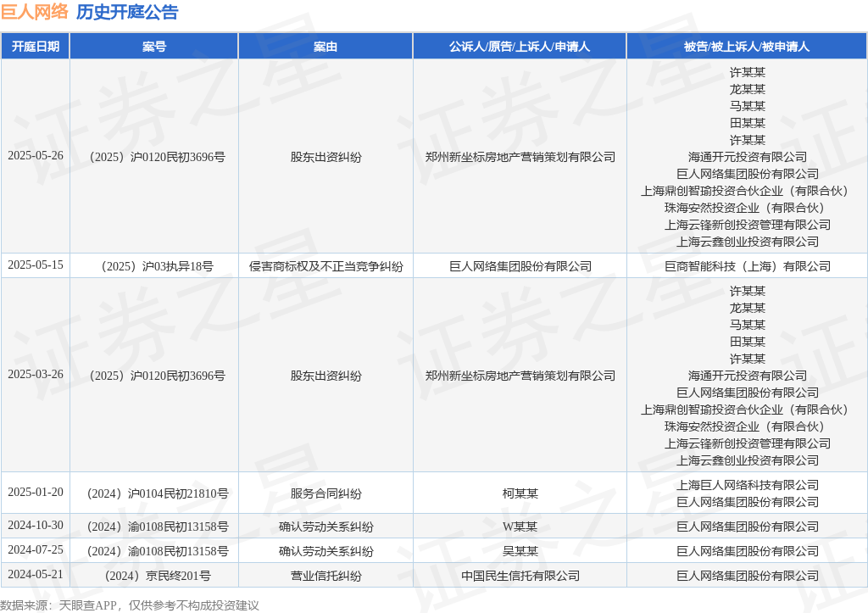The image size is (868, 613).
Task: Select the date 2024-05-21
Action: click(36, 574)
